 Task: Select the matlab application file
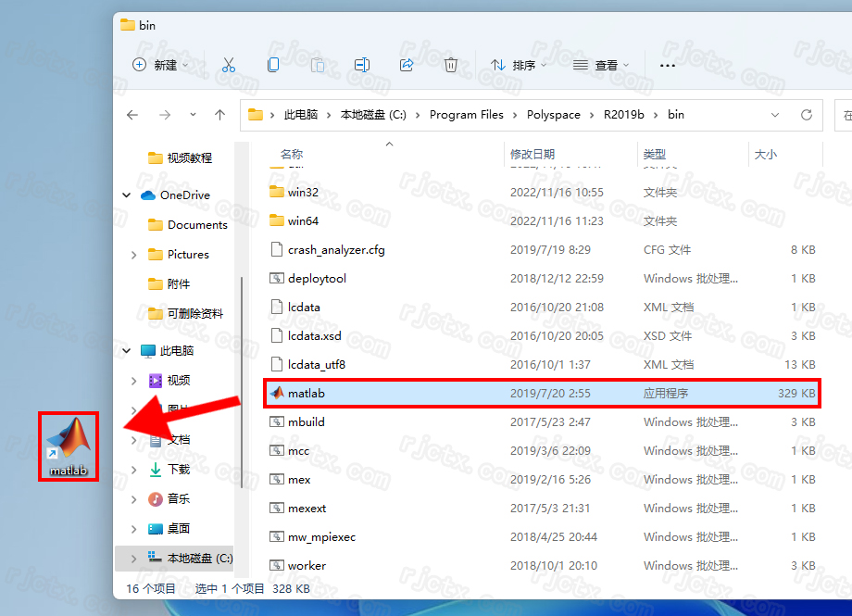(x=307, y=394)
